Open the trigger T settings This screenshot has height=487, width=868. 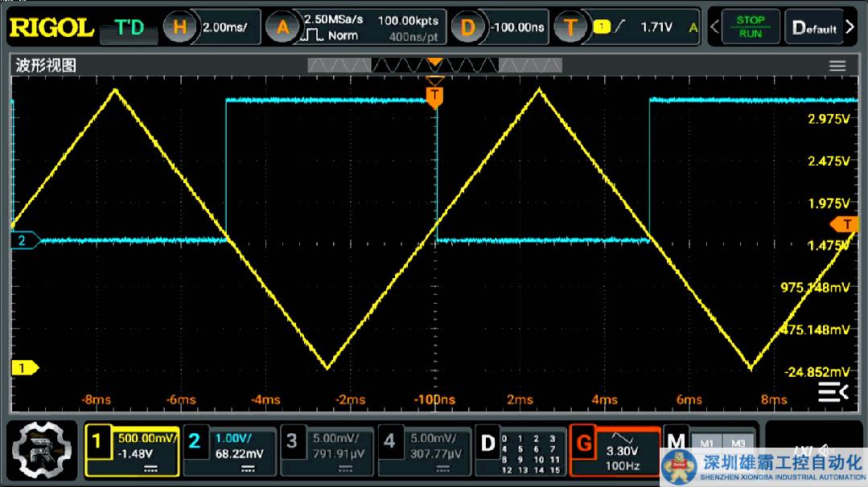coord(570,27)
